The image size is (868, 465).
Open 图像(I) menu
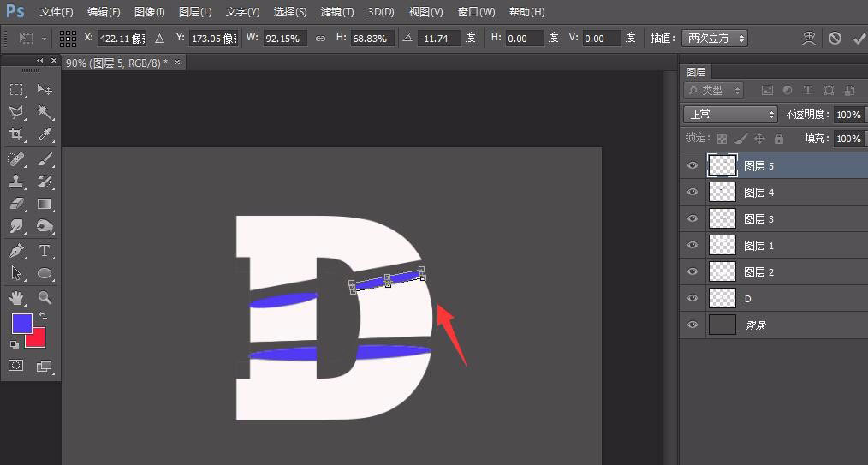click(x=150, y=12)
